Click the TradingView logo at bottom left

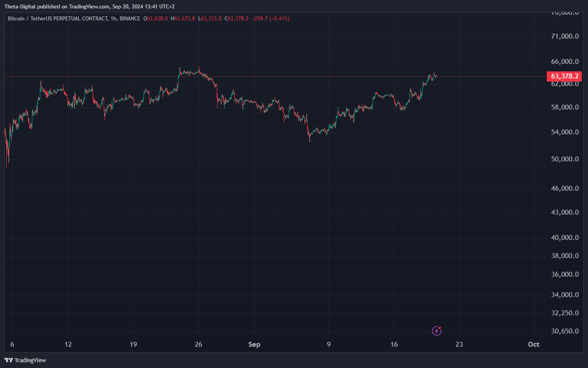tap(25, 360)
